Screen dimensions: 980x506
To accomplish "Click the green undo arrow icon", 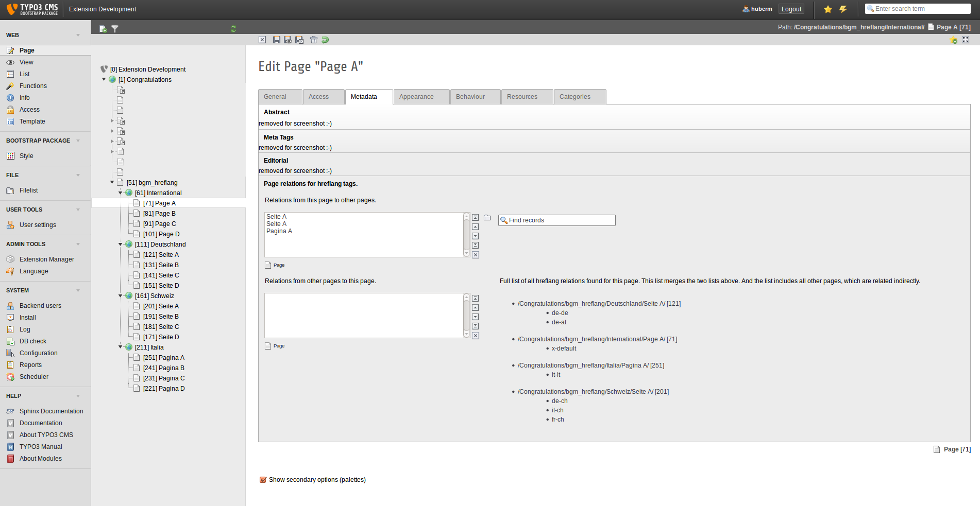I will [325, 40].
